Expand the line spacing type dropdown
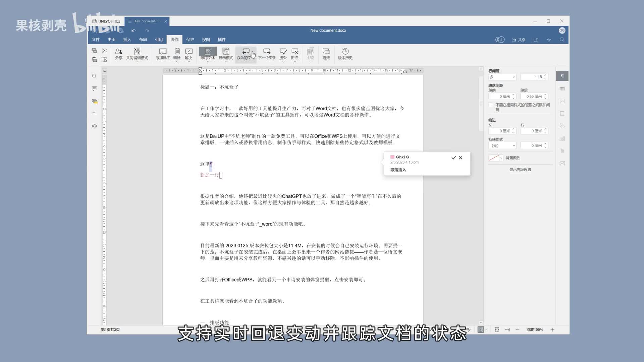The height and width of the screenshot is (362, 644). tap(502, 77)
